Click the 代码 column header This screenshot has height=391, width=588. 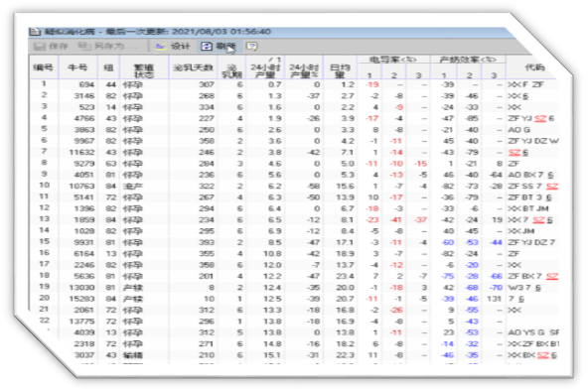coord(534,67)
